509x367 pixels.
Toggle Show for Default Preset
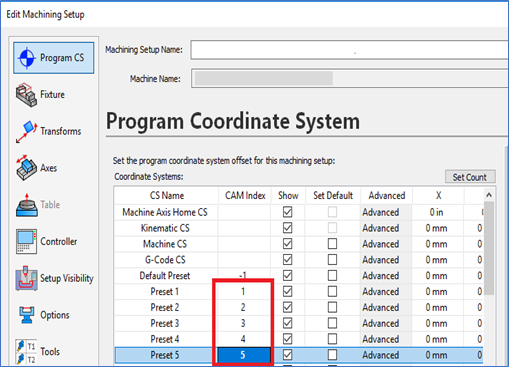(287, 276)
